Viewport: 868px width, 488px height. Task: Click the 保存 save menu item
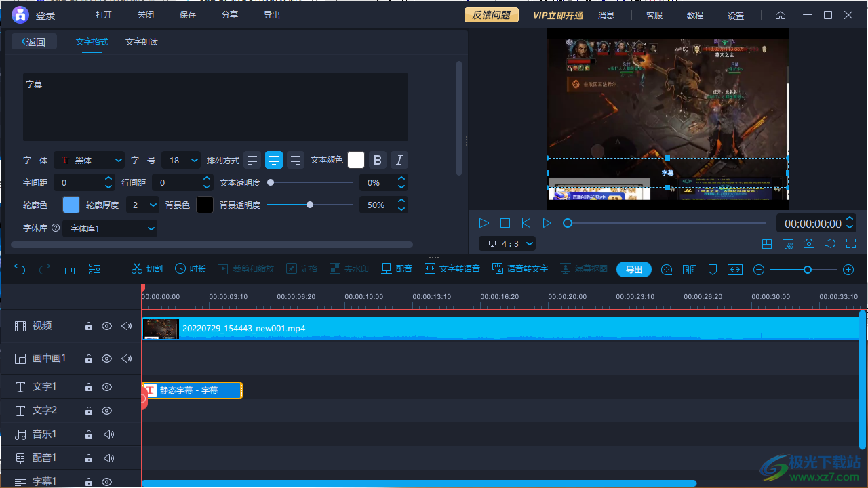188,15
